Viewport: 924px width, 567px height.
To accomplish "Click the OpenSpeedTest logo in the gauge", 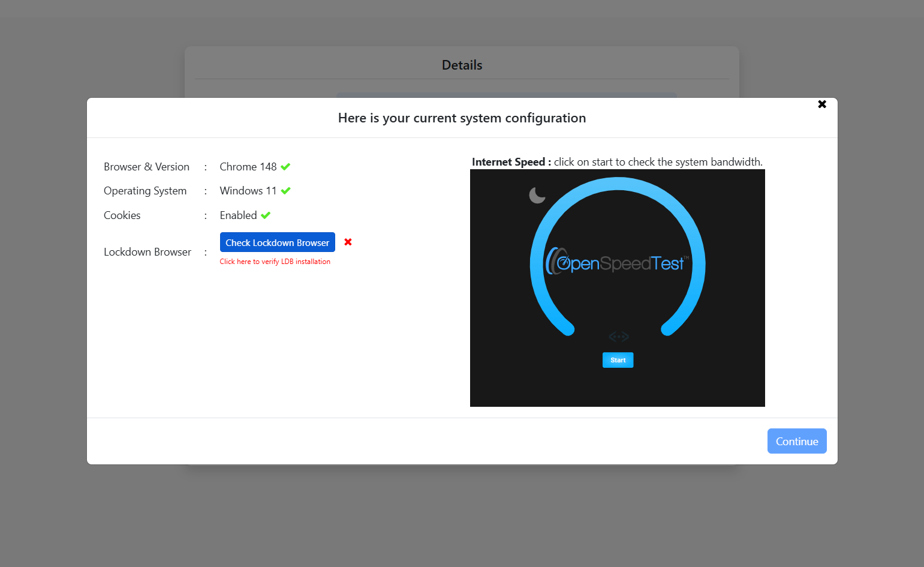I will pyautogui.click(x=617, y=263).
